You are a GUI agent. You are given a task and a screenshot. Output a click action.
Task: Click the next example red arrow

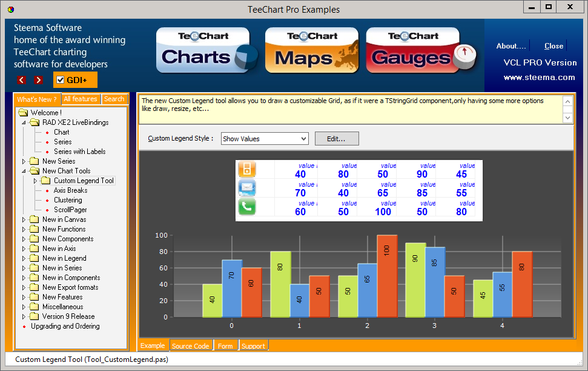(x=38, y=80)
